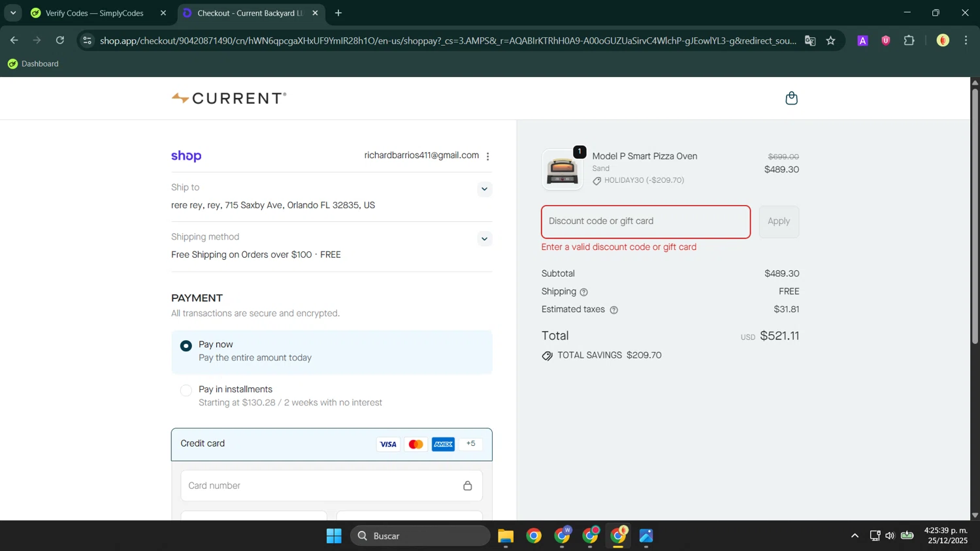Open a new browser tab
Image resolution: width=980 pixels, height=551 pixels.
[x=338, y=13]
